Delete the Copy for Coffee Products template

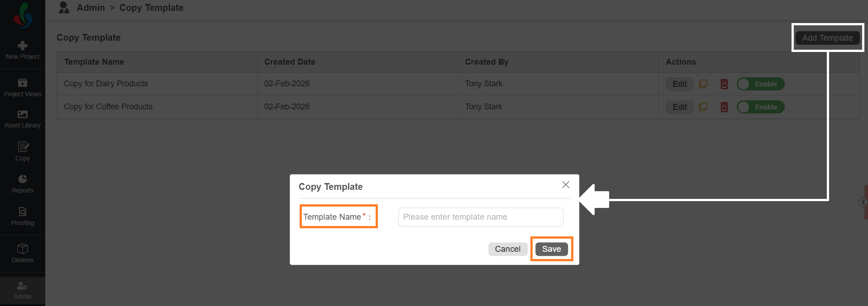point(724,107)
